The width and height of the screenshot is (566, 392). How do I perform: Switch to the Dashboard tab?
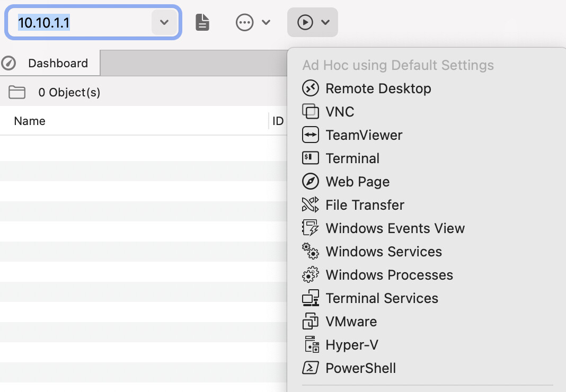tap(58, 63)
